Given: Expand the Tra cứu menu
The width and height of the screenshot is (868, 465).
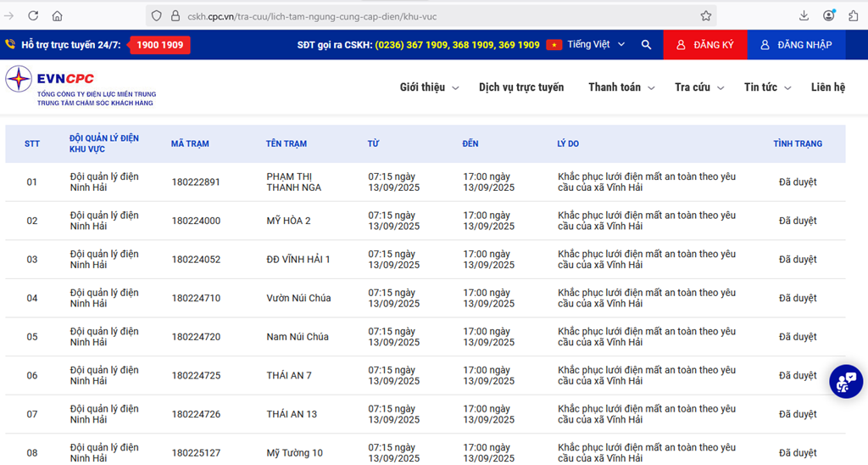Looking at the screenshot, I should [699, 87].
